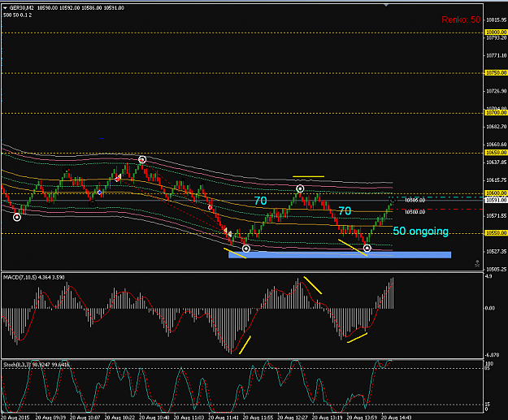Viewport: 508px width, 420px height.
Task: Click the 10815.95 price scale value
Action: point(497,20)
